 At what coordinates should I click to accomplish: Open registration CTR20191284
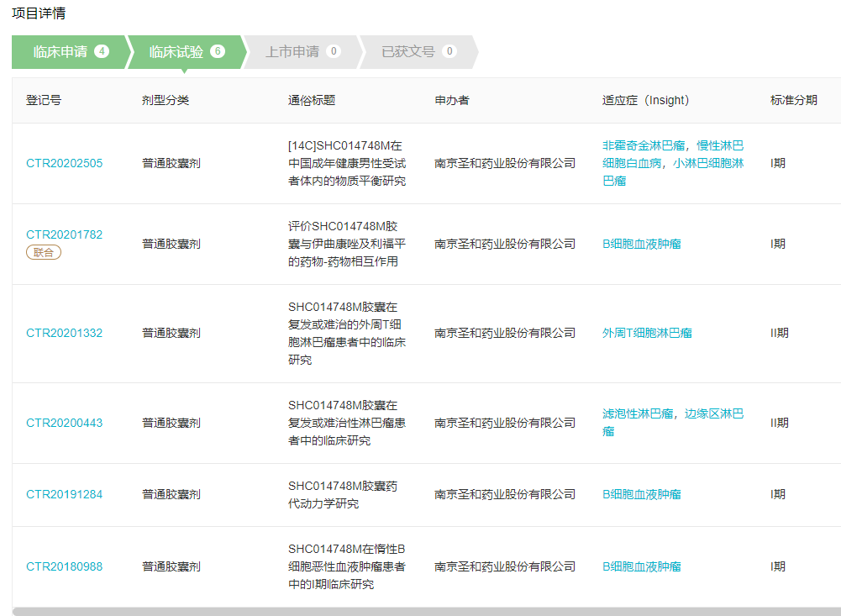pos(65,494)
